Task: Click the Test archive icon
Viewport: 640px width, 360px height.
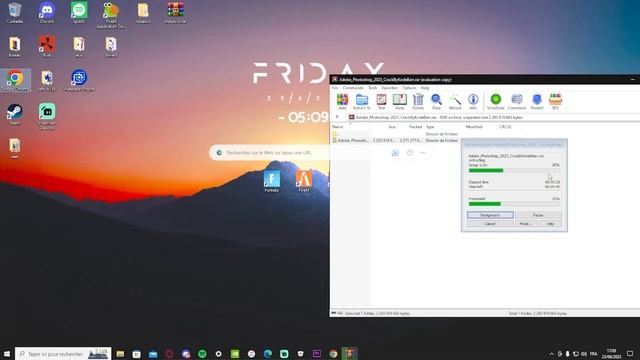Action: pos(381,101)
